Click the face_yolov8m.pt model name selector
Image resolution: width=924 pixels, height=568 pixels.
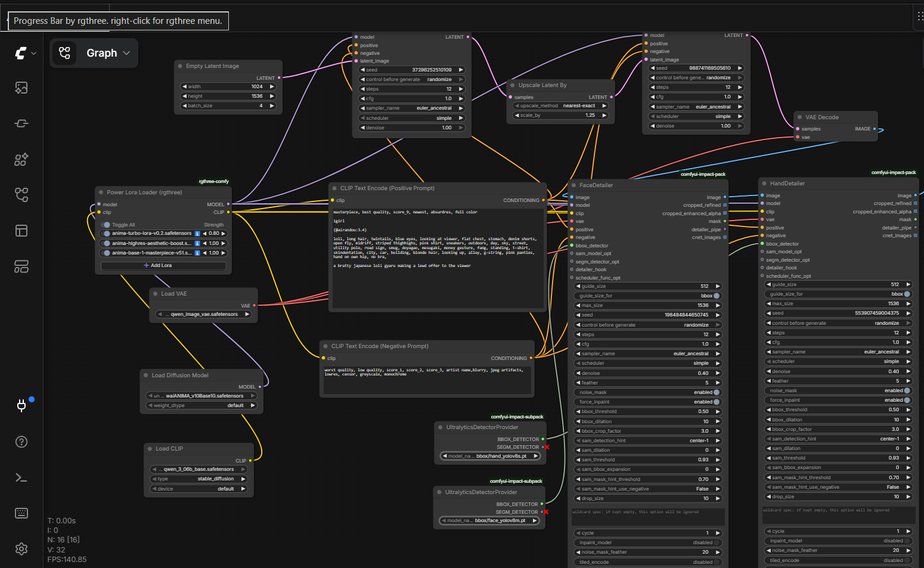click(489, 520)
